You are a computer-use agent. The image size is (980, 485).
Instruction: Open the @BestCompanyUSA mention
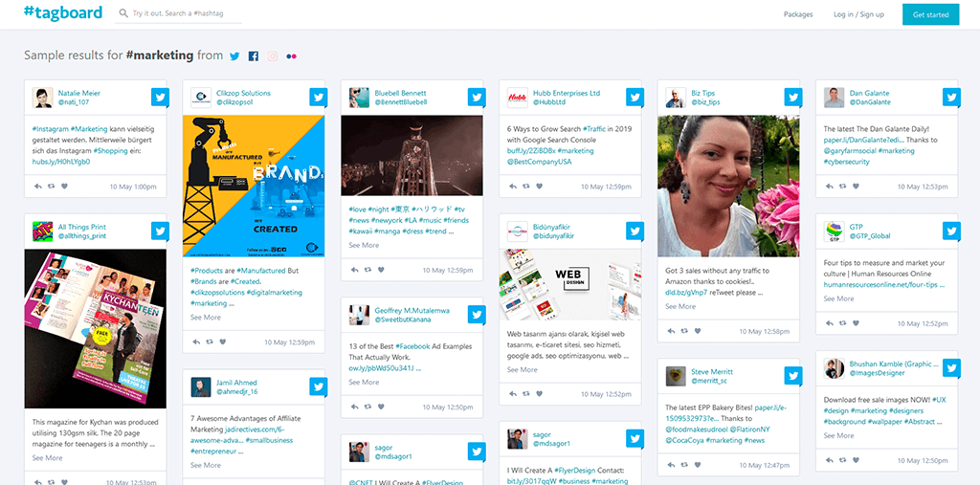click(540, 162)
